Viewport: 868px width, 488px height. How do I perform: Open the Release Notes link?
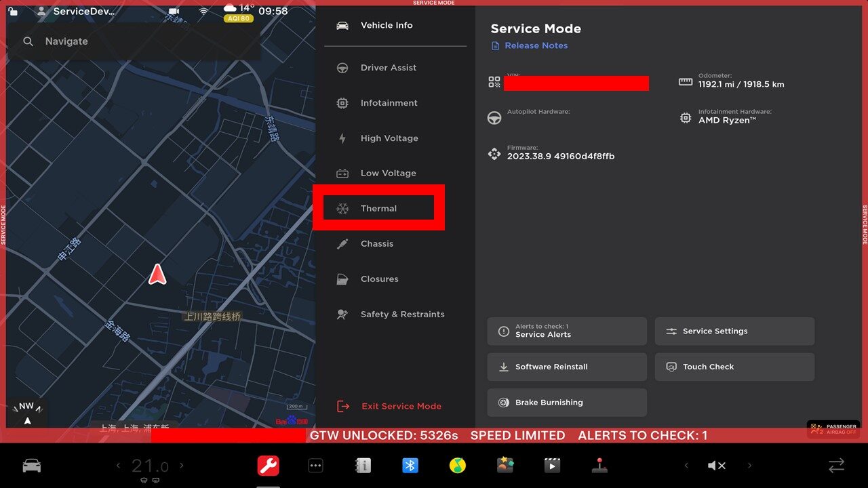pyautogui.click(x=536, y=45)
